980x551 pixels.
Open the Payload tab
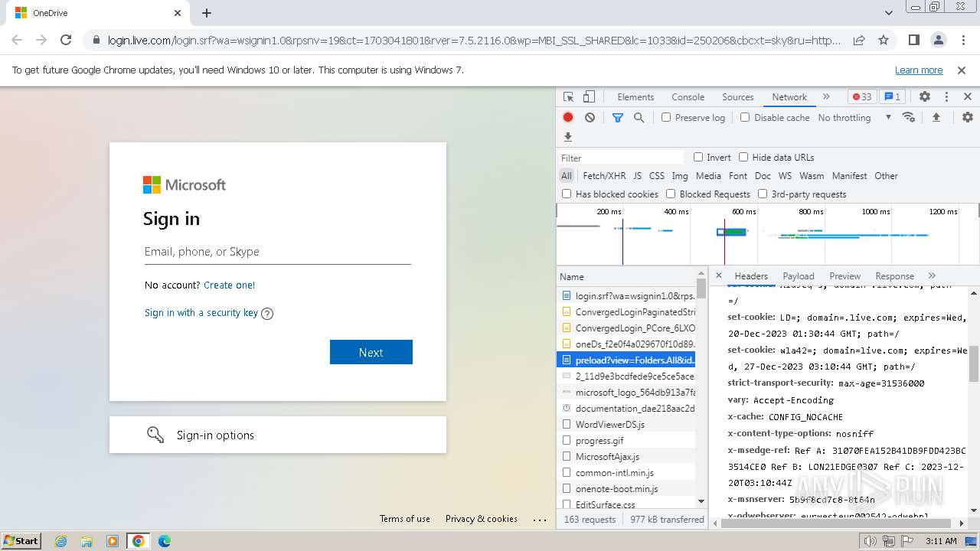coord(799,275)
